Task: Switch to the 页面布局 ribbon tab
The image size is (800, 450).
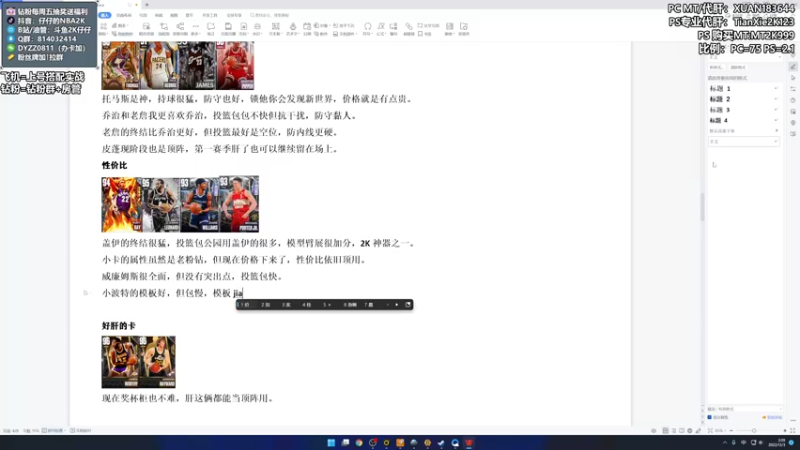Action: tap(124, 15)
